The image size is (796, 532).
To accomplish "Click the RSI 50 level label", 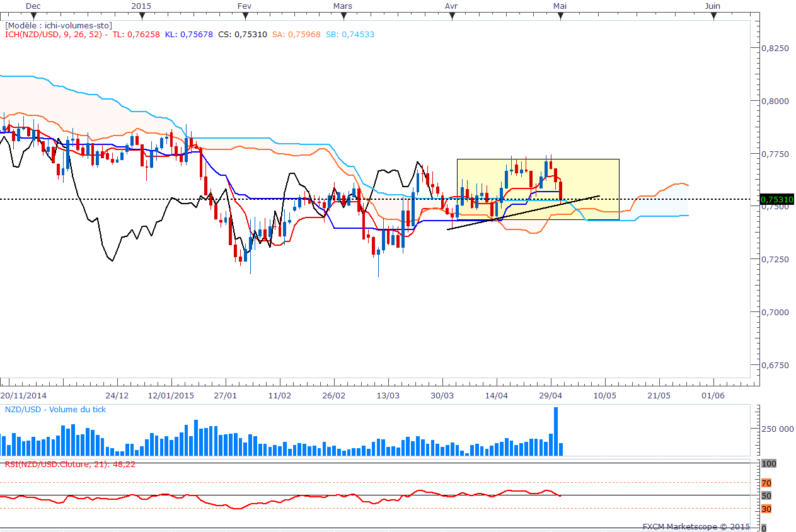I will coord(766,495).
